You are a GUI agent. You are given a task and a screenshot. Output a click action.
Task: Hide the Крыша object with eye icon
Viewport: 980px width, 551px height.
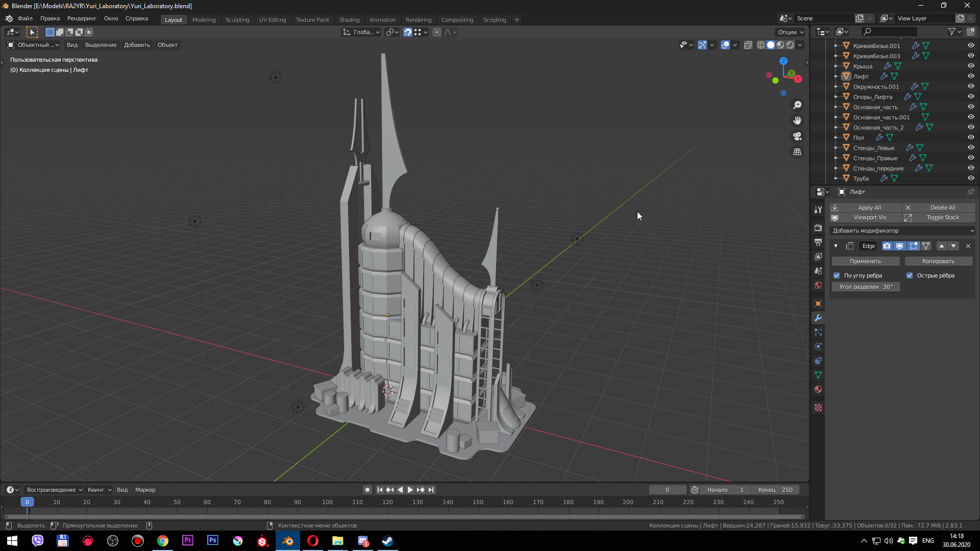971,66
